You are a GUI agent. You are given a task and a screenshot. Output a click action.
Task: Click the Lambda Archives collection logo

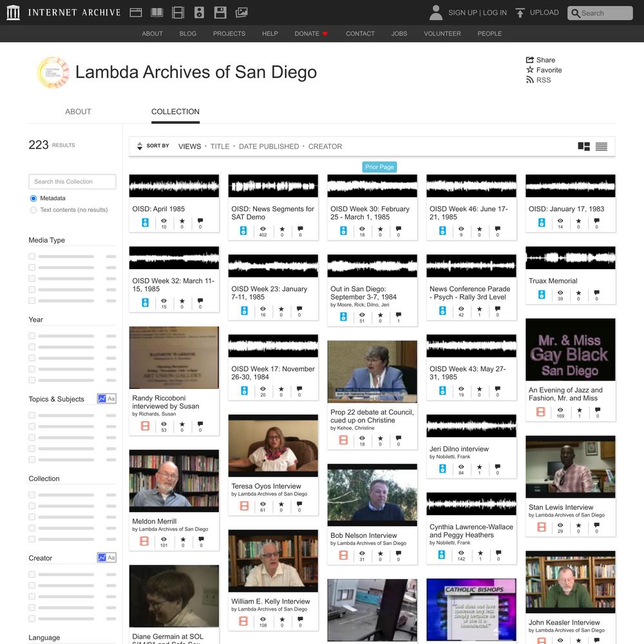coord(53,73)
